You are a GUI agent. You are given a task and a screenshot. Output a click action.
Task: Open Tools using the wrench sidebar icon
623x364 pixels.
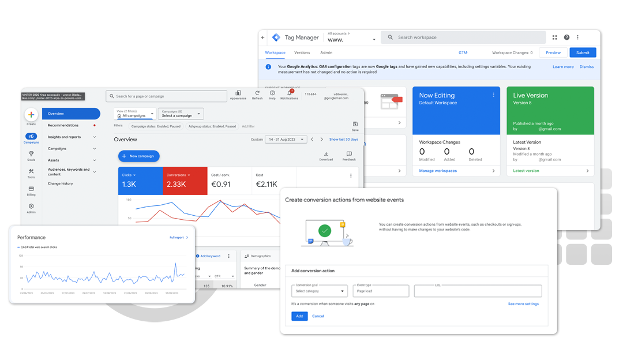click(30, 170)
